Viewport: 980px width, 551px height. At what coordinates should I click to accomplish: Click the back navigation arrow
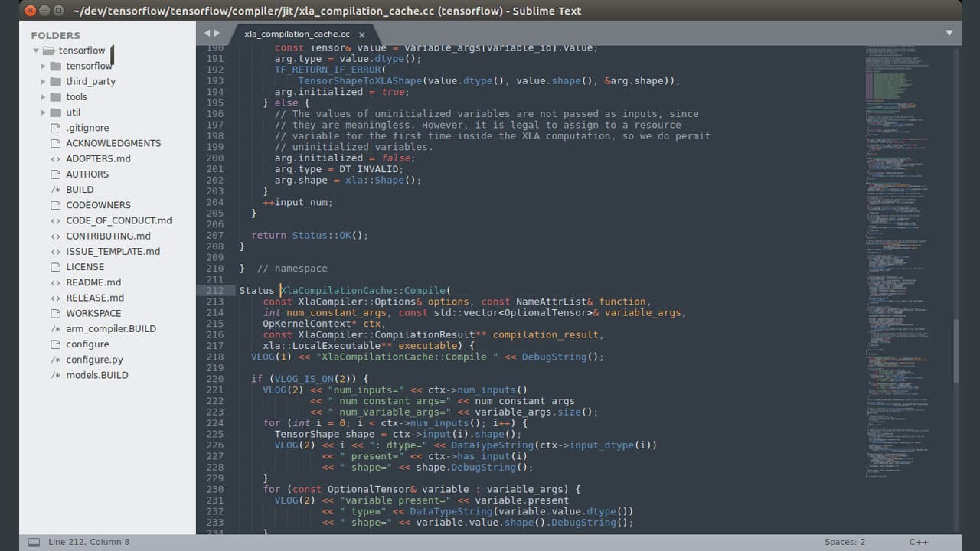pos(205,34)
